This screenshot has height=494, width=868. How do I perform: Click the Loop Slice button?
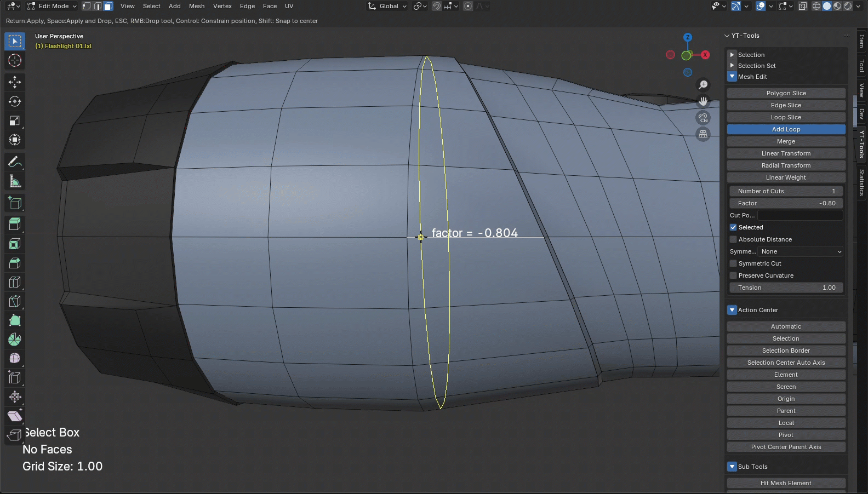786,117
